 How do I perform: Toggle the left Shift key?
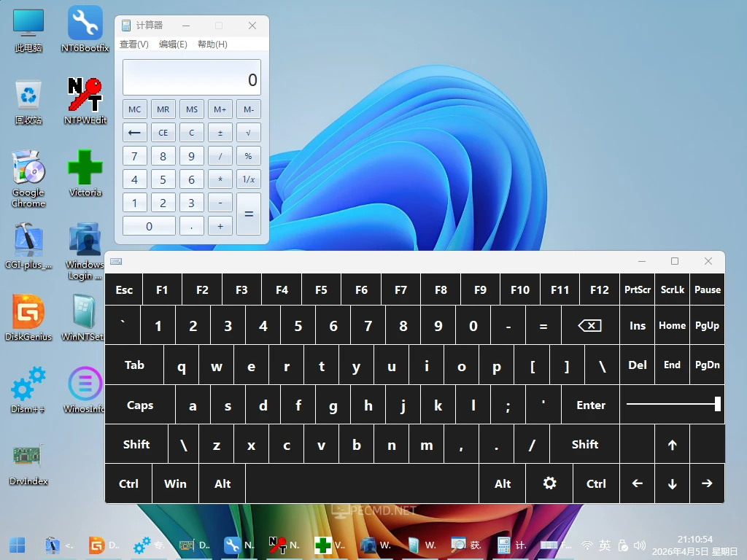(x=136, y=445)
